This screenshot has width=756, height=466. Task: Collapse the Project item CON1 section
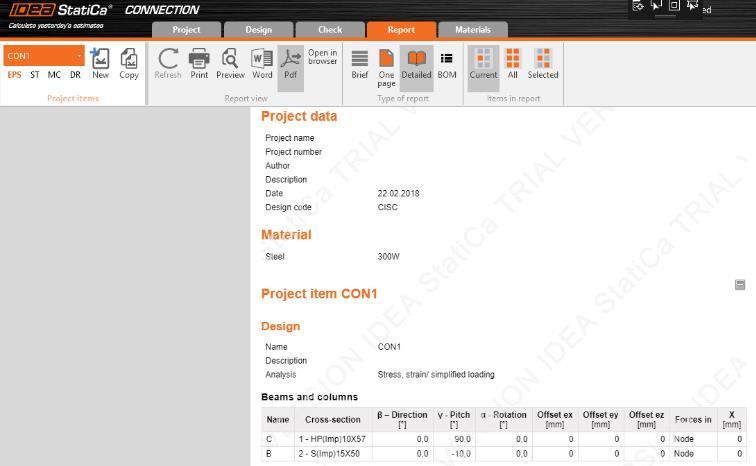[x=740, y=285]
